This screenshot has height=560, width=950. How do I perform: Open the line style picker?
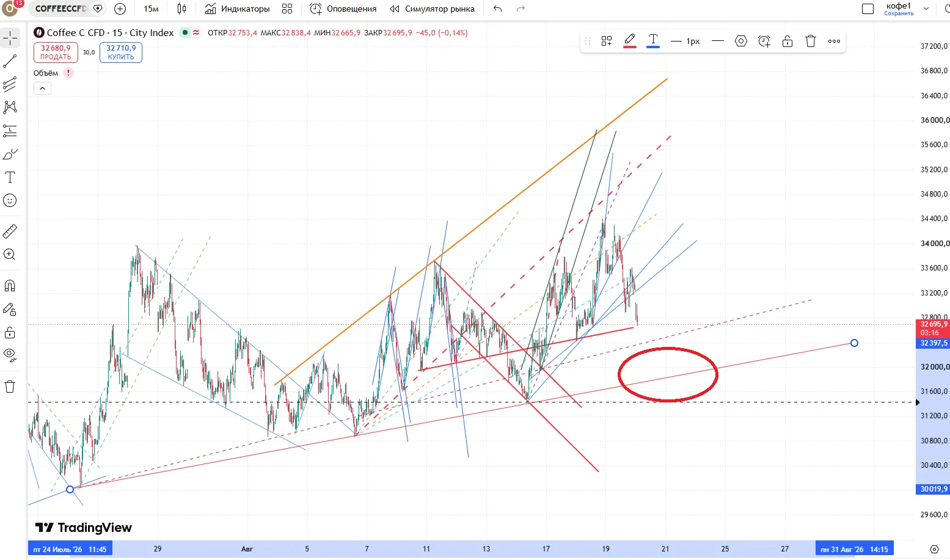[x=718, y=41]
